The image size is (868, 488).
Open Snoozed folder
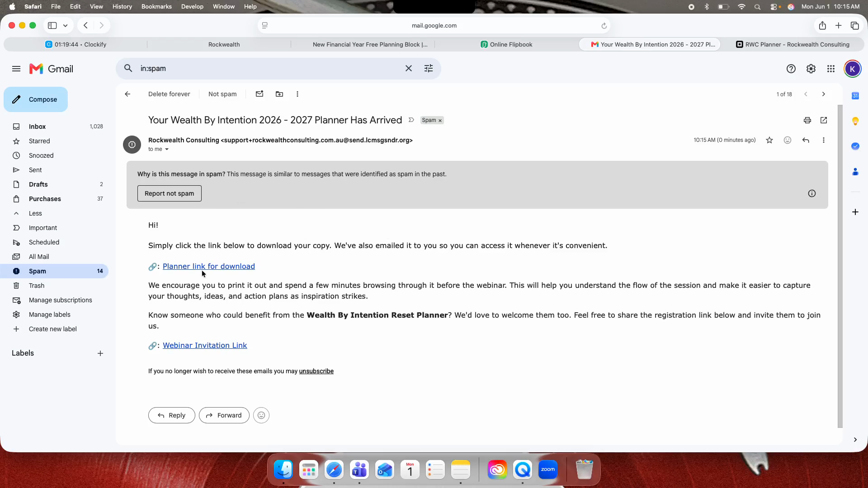click(x=54, y=155)
